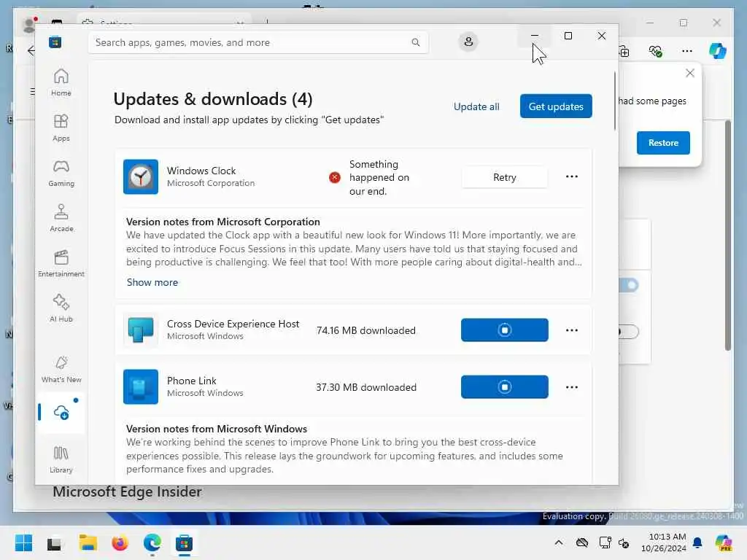Viewport: 747px width, 560px height.
Task: Retry the Windows Clock update
Action: point(505,177)
